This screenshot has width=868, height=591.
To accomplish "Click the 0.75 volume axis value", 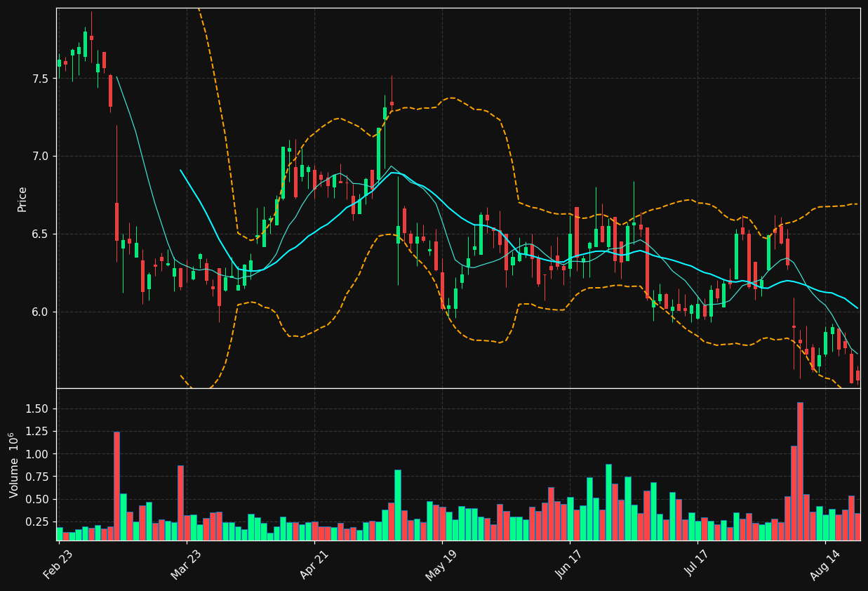I will (36, 477).
